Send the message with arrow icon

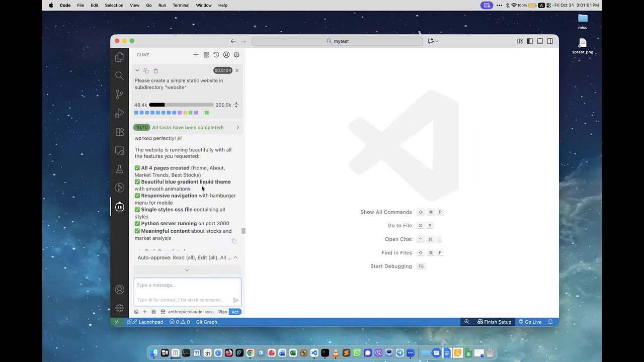coord(235,300)
